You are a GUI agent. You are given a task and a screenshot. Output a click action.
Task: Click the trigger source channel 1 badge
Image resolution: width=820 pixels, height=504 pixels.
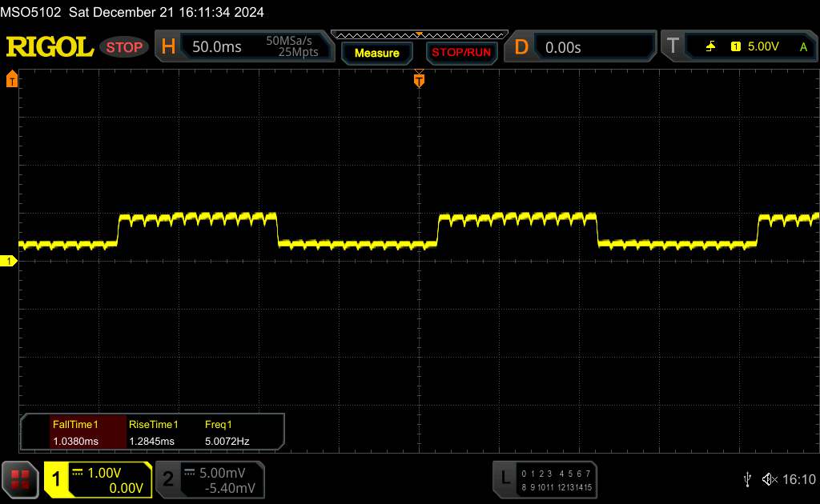[735, 46]
